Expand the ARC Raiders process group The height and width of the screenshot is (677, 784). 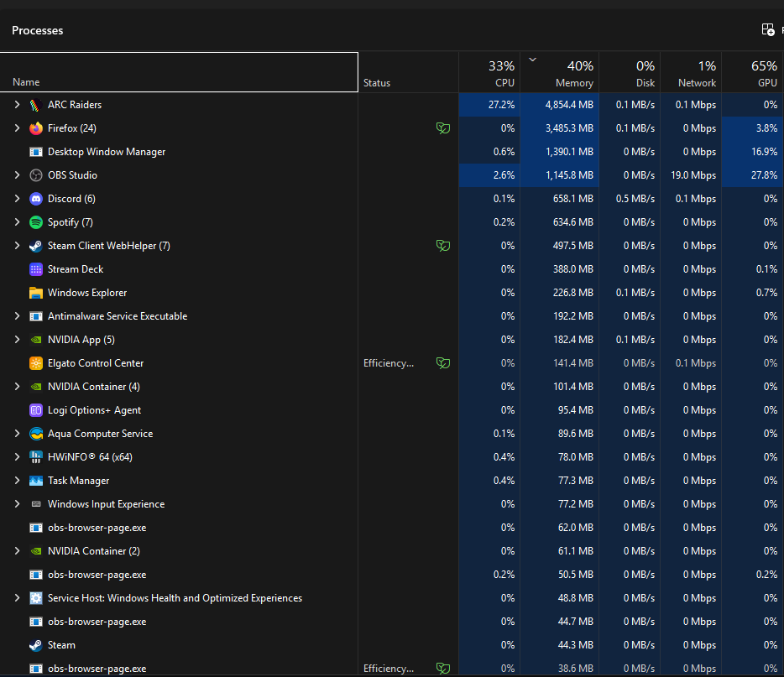click(17, 105)
